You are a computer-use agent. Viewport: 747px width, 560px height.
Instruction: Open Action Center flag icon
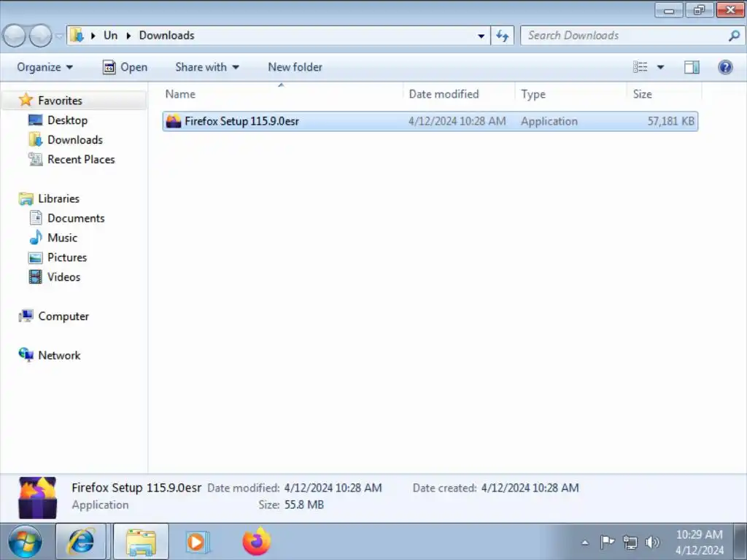point(607,542)
